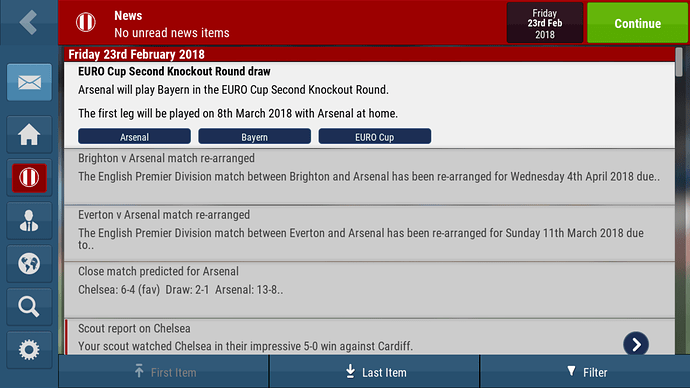Expand the Scout report on Chelsea arrow
Viewport: 690px width, 388px height.
pos(636,344)
